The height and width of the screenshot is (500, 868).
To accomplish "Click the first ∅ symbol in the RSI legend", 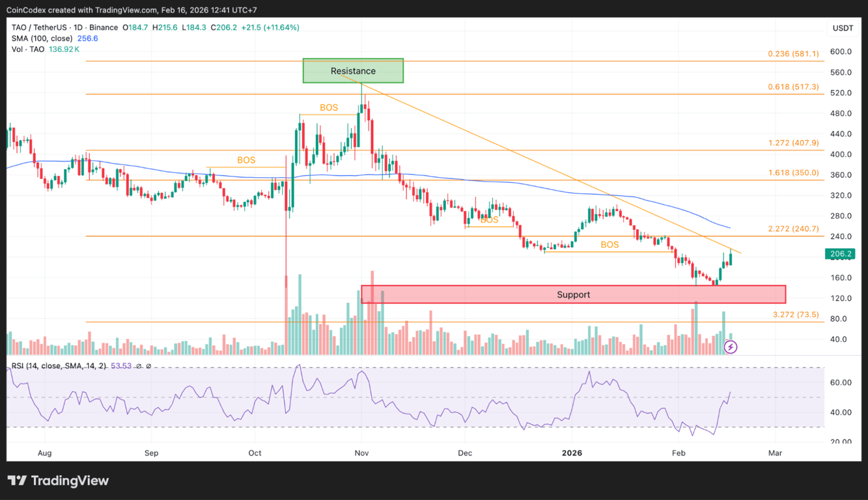I will 139,366.
